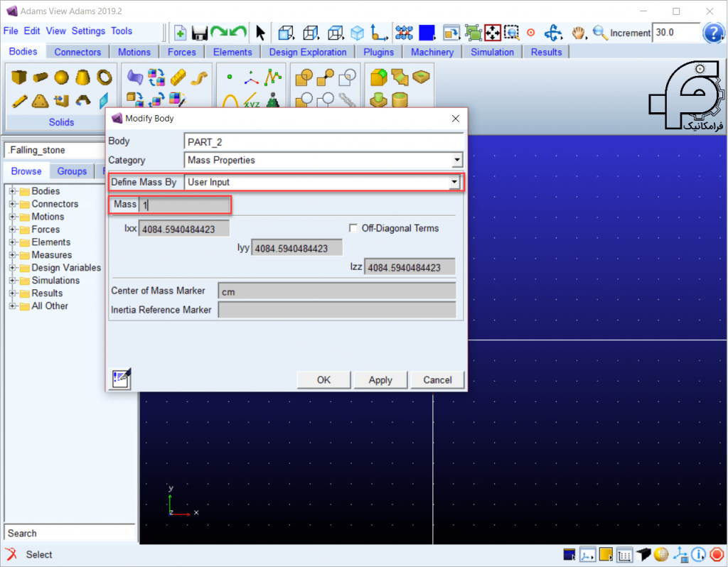
Task: Expand the Design Variables tree node
Action: point(13,268)
